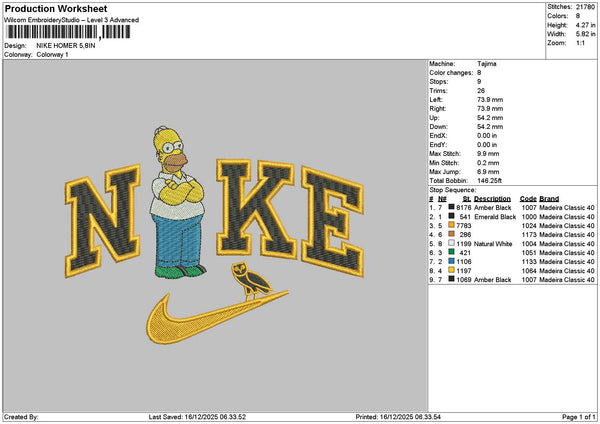Click the EndY label
Screen dimensions: 600x424
438,145
